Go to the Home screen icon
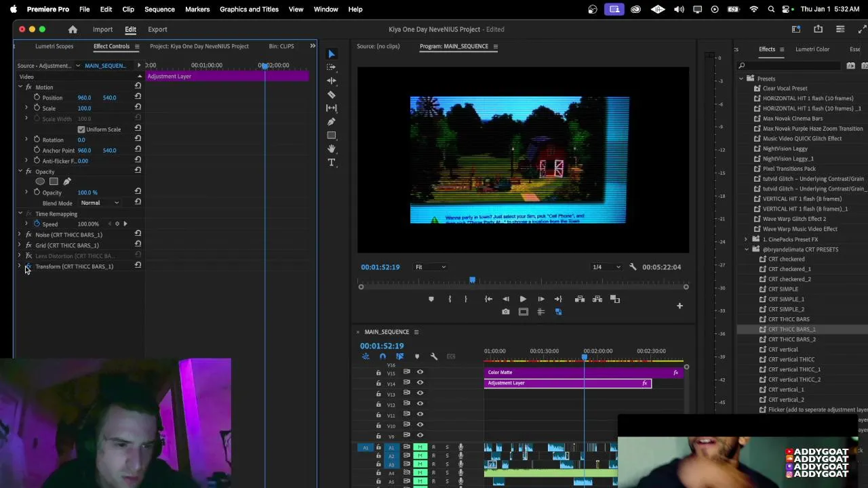The image size is (868, 488). (73, 29)
